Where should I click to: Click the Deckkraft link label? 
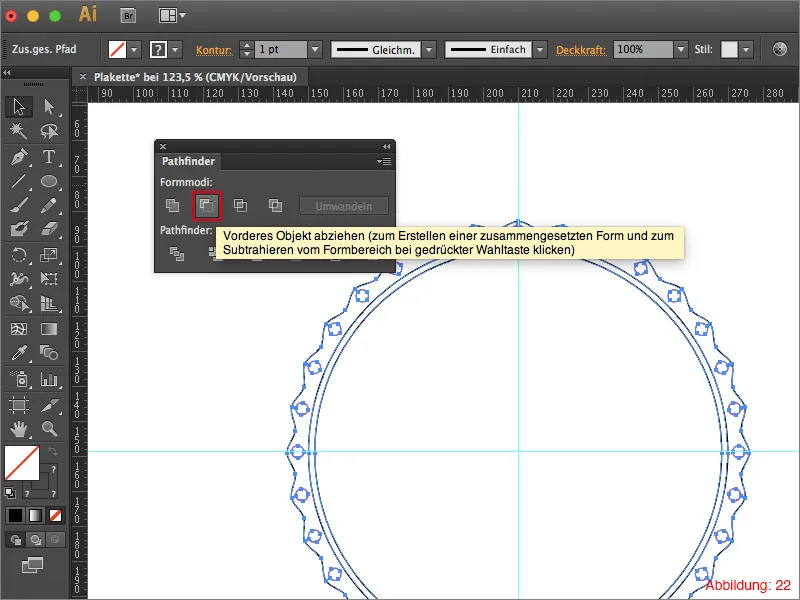tap(581, 51)
